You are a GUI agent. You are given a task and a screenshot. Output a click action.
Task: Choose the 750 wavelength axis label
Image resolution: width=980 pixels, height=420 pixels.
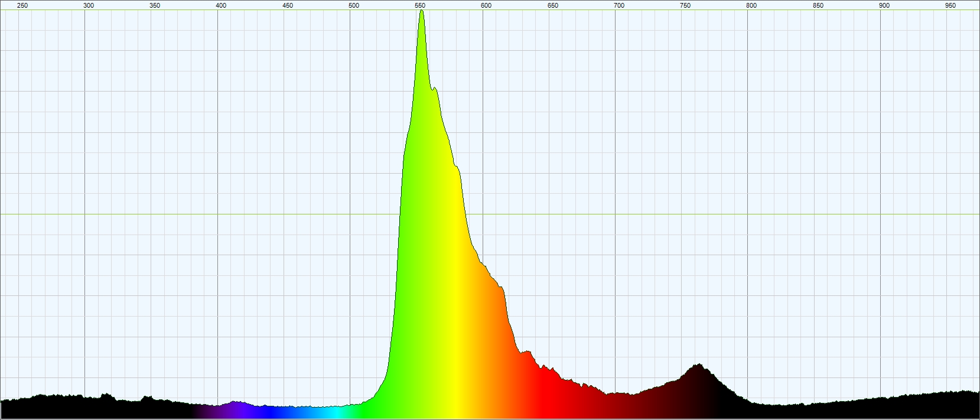coord(685,5)
